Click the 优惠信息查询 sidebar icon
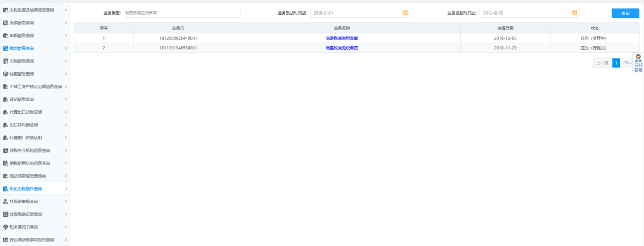Viewport: 644px width, 246px height. [x=6, y=74]
